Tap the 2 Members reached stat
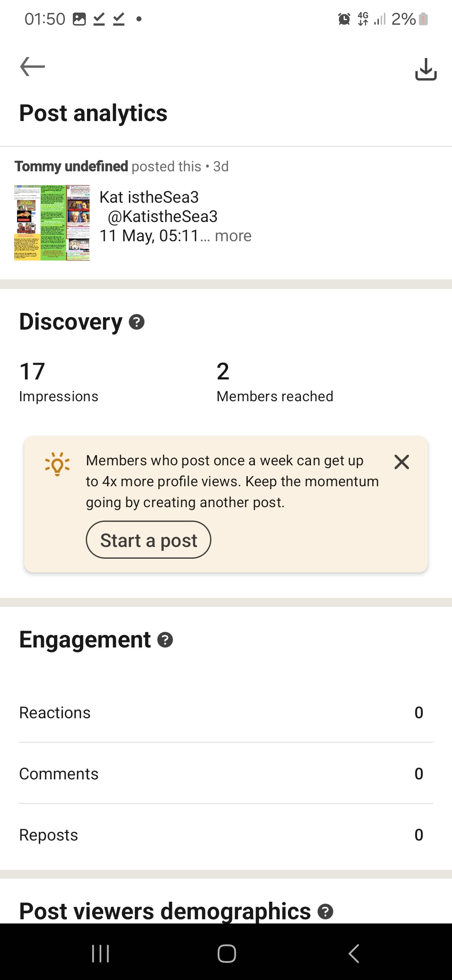This screenshot has height=980, width=452. coord(275,382)
